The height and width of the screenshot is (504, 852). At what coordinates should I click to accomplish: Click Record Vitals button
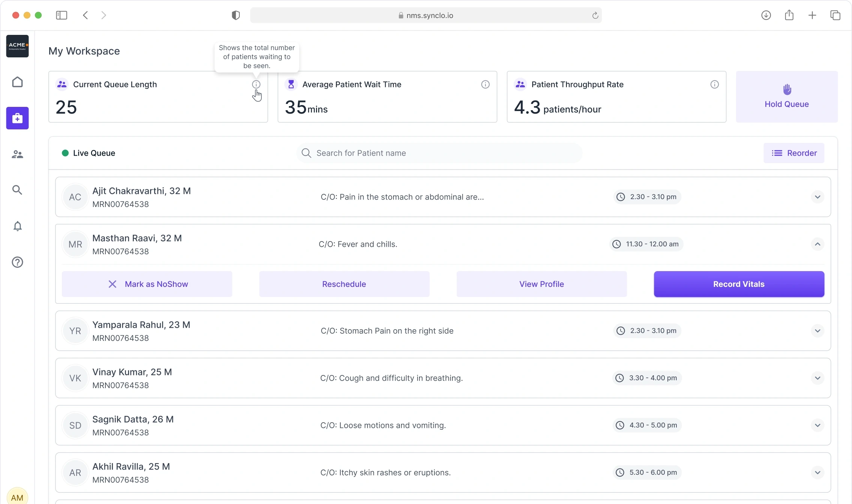point(739,284)
